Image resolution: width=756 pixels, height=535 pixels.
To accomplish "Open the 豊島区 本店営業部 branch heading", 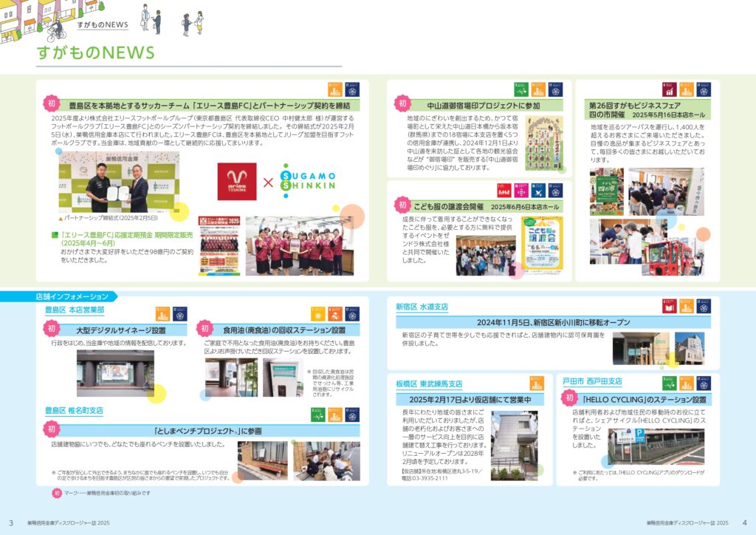I will [x=75, y=310].
